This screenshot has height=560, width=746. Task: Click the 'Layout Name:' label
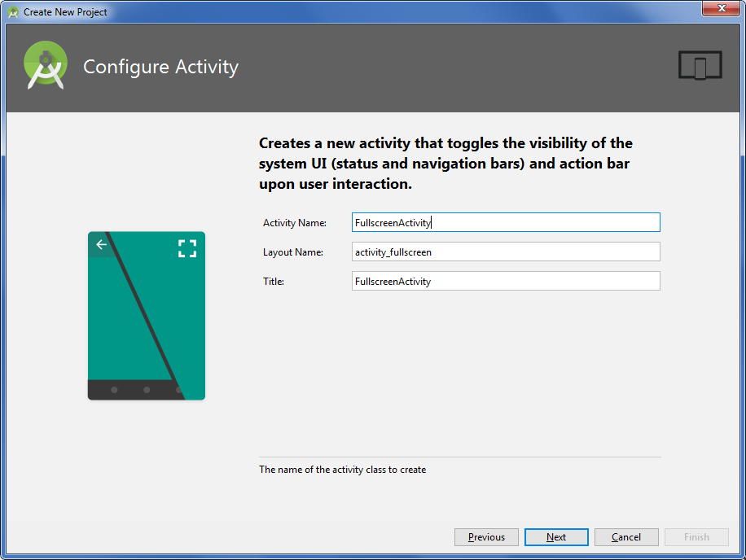[293, 252]
